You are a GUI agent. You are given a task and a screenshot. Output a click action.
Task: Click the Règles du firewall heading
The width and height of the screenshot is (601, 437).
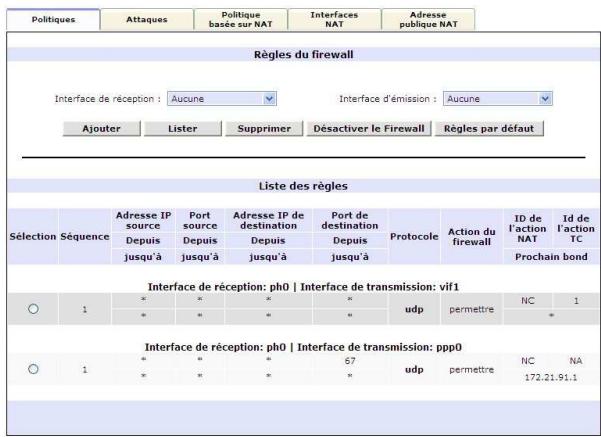tap(304, 54)
